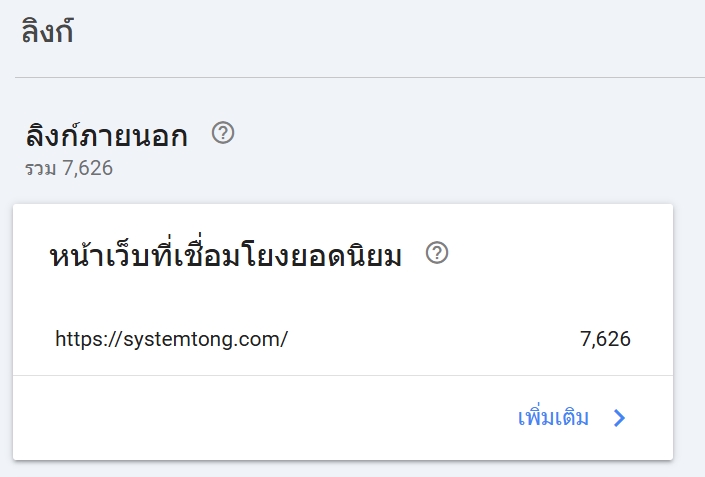Click the divider line under ลิงก์ title
Viewport: 705px width, 477px height.
pyautogui.click(x=360, y=77)
